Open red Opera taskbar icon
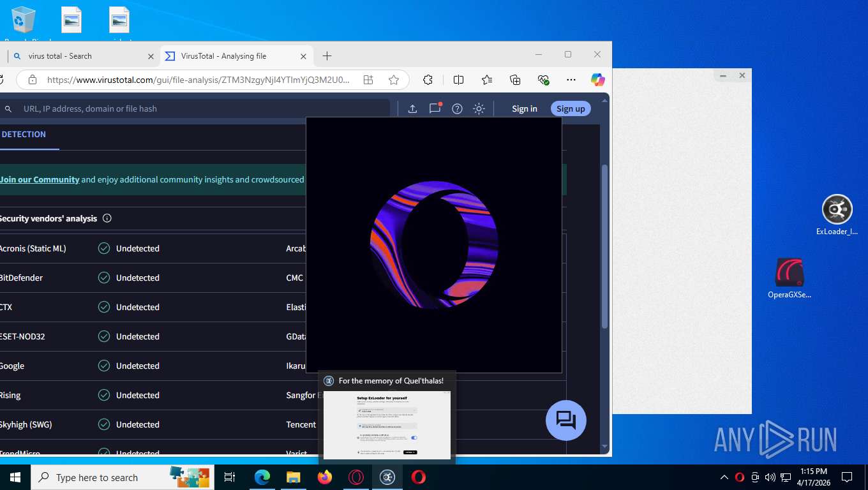 coord(419,477)
